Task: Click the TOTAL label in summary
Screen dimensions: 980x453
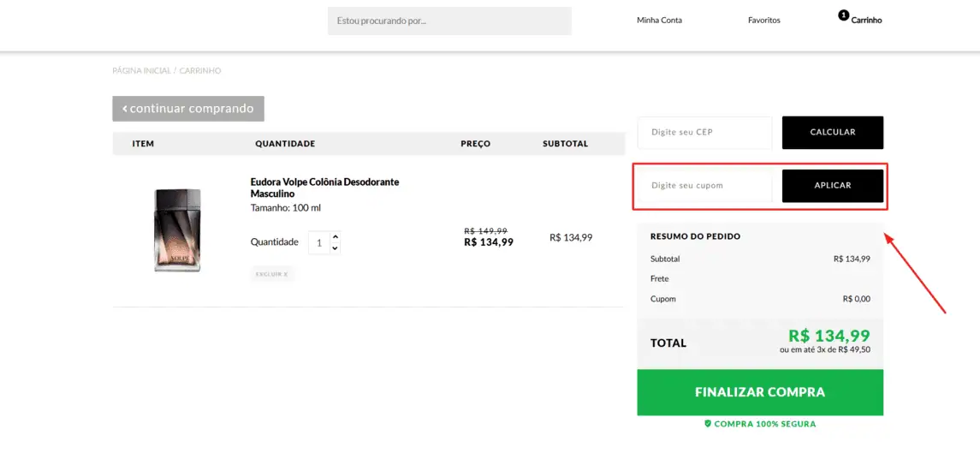Action: tap(668, 343)
